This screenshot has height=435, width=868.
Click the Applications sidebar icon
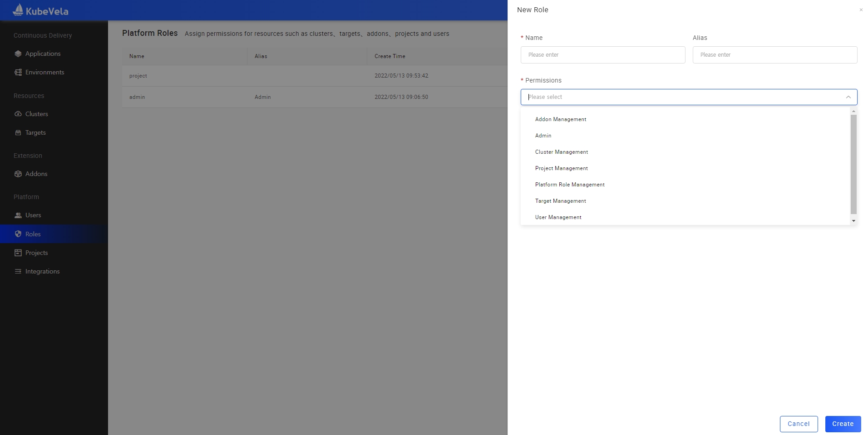click(x=18, y=54)
